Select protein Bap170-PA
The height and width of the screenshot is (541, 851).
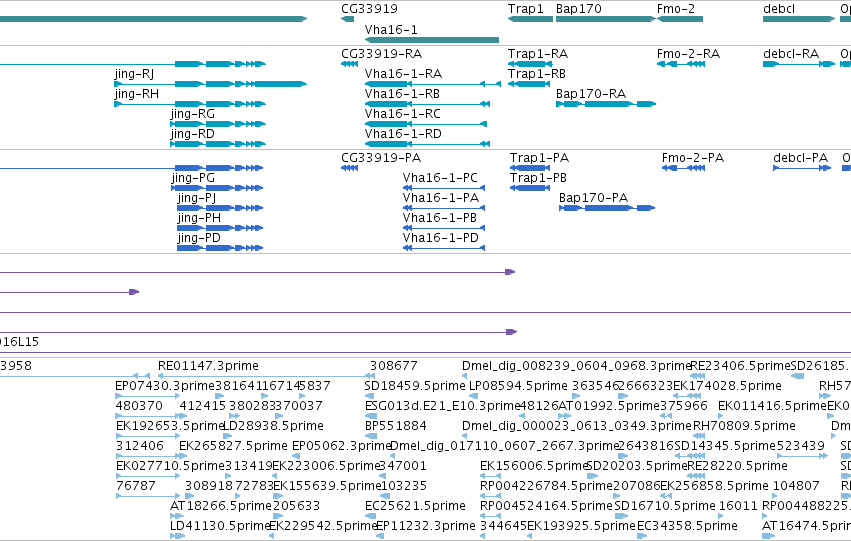pos(593,198)
